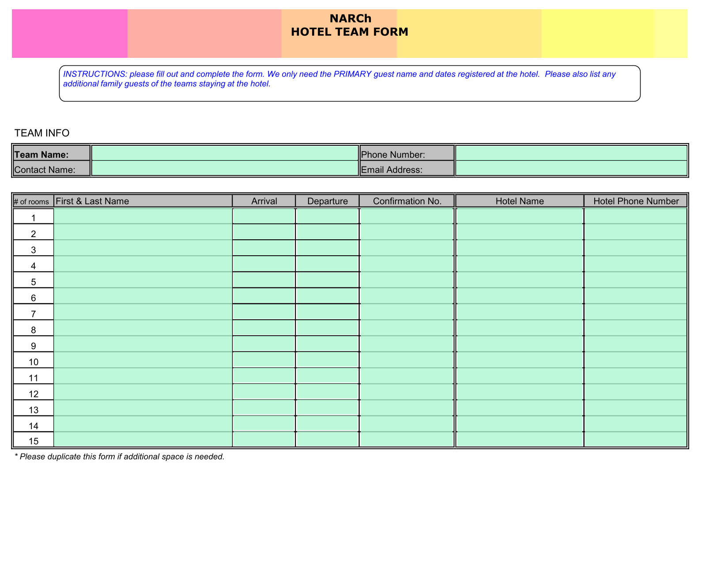728x563 pixels.
Task: Click the Phone Number input field
Action: click(571, 153)
